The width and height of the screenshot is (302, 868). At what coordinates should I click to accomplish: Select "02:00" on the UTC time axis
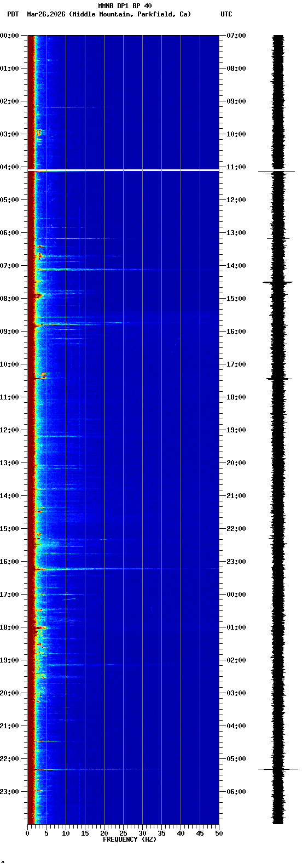click(236, 660)
